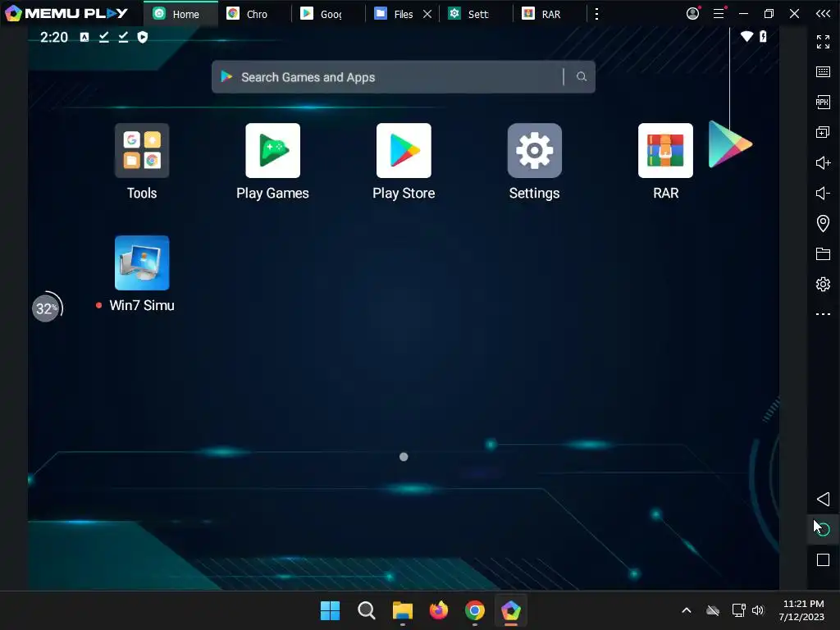Viewport: 840px width, 630px height.
Task: Expand more tools three-dots in sidebar
Action: (823, 314)
